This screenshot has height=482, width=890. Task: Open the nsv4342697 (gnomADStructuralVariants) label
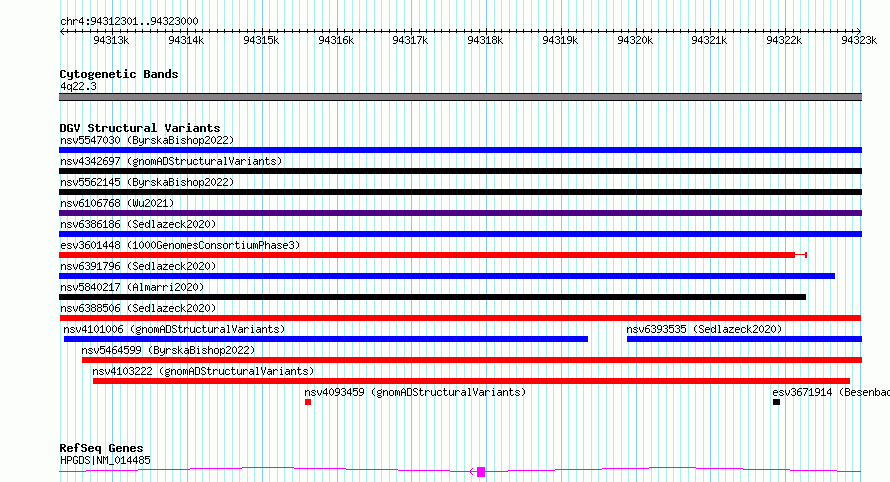click(171, 161)
